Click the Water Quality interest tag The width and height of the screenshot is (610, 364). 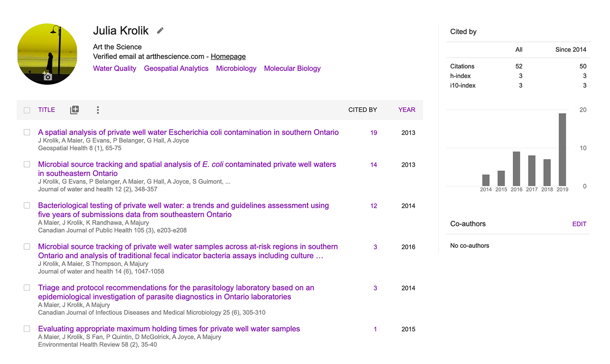coord(115,68)
